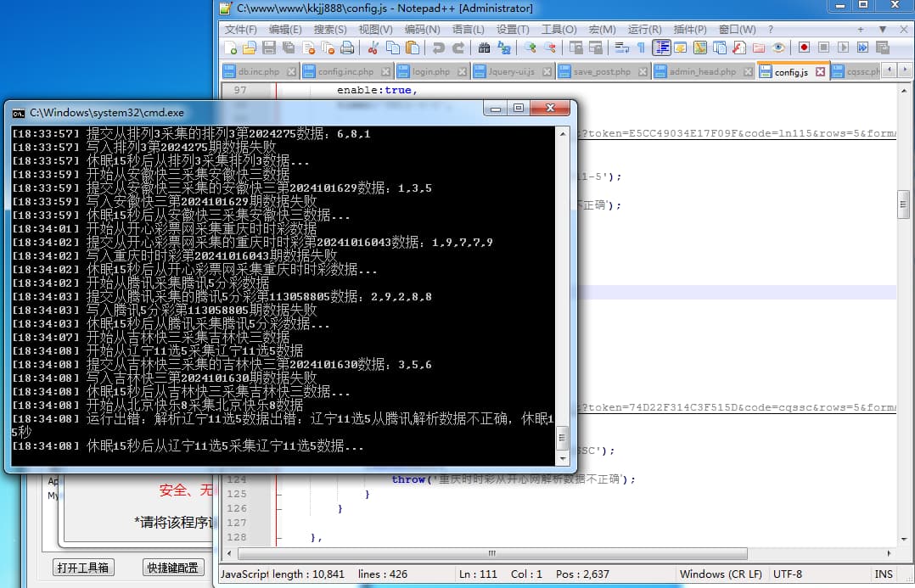The height and width of the screenshot is (588, 915).
Task: Switch to the login.php tab
Action: click(430, 72)
